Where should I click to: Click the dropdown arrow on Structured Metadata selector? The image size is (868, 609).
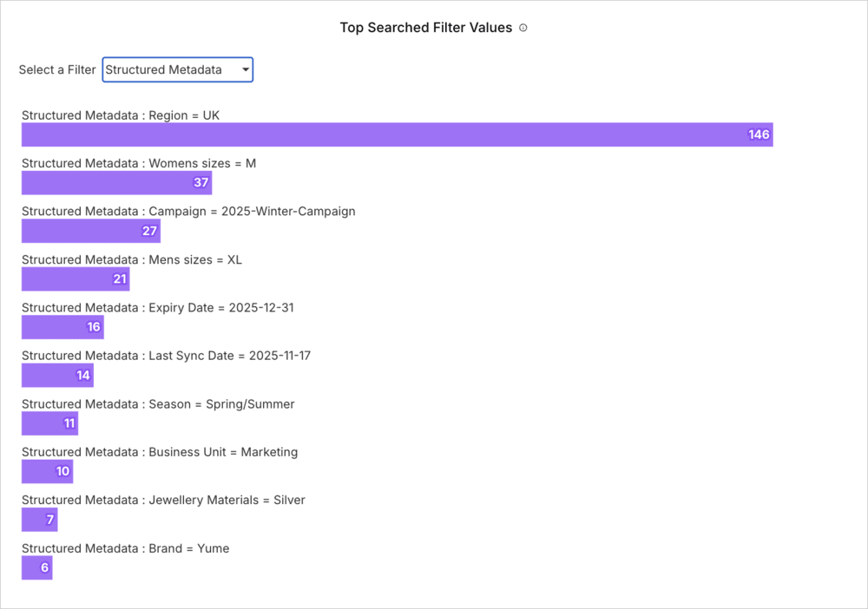[246, 69]
